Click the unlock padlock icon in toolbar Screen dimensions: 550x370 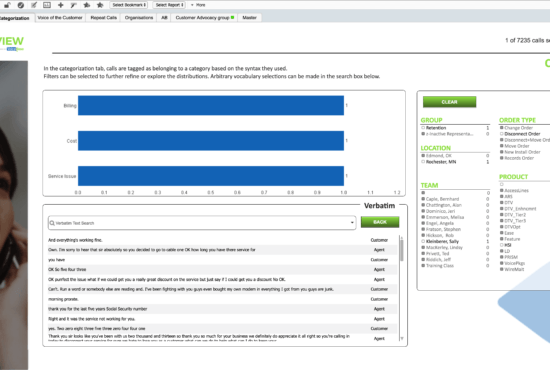pos(7,5)
